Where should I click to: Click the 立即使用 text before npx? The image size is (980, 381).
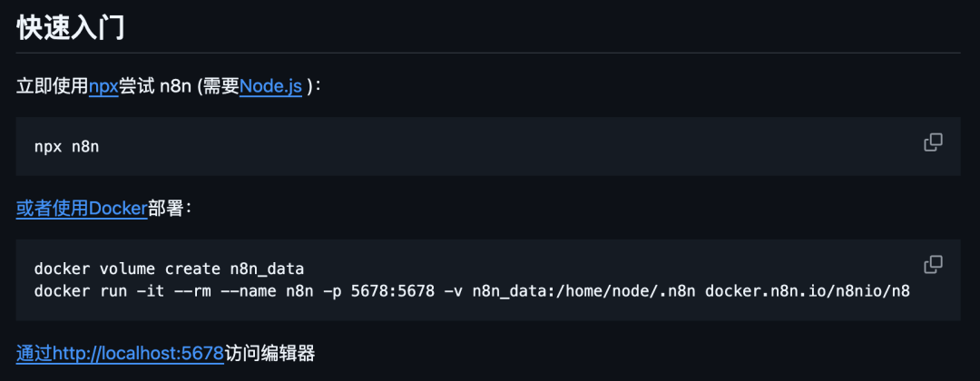pos(53,86)
